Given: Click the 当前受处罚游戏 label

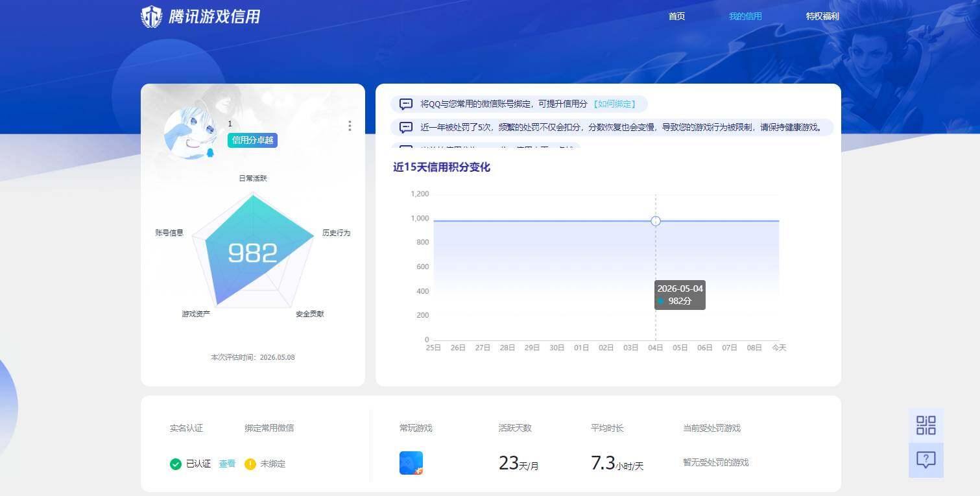Looking at the screenshot, I should 711,428.
